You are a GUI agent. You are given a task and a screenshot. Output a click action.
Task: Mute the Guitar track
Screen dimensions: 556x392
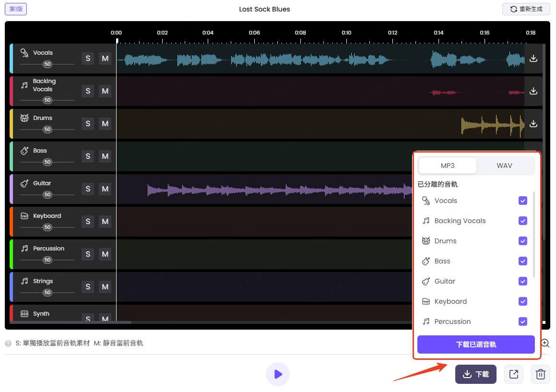pos(105,189)
